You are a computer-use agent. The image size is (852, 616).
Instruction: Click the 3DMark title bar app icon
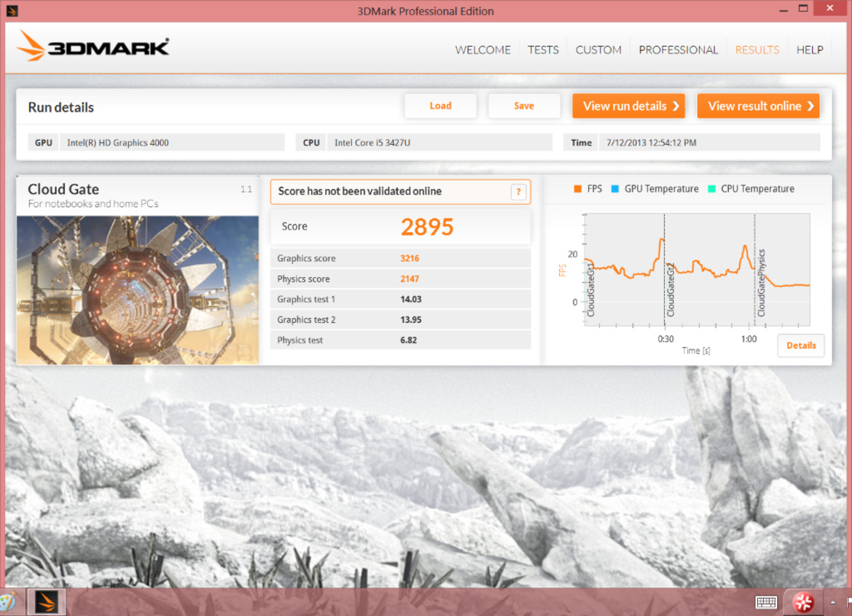[12, 10]
